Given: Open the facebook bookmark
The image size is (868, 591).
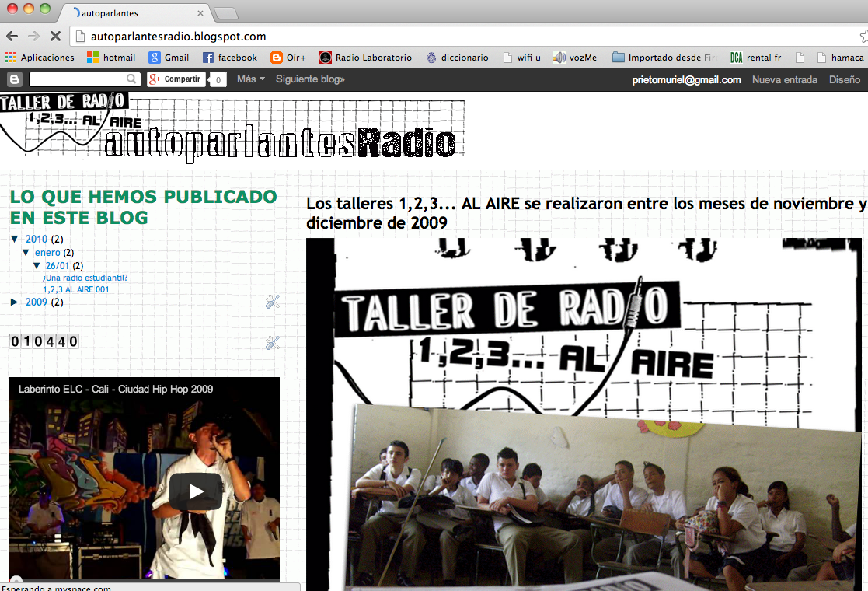Looking at the screenshot, I should (230, 58).
